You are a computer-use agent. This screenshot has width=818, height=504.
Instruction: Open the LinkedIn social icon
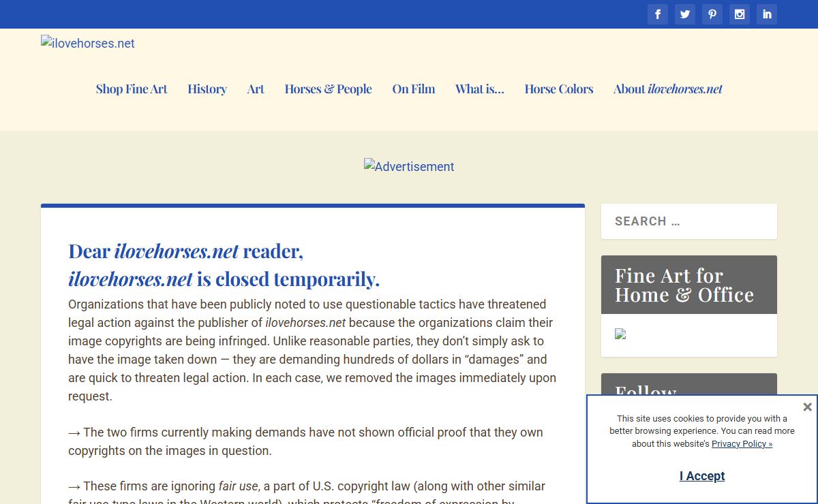point(767,14)
